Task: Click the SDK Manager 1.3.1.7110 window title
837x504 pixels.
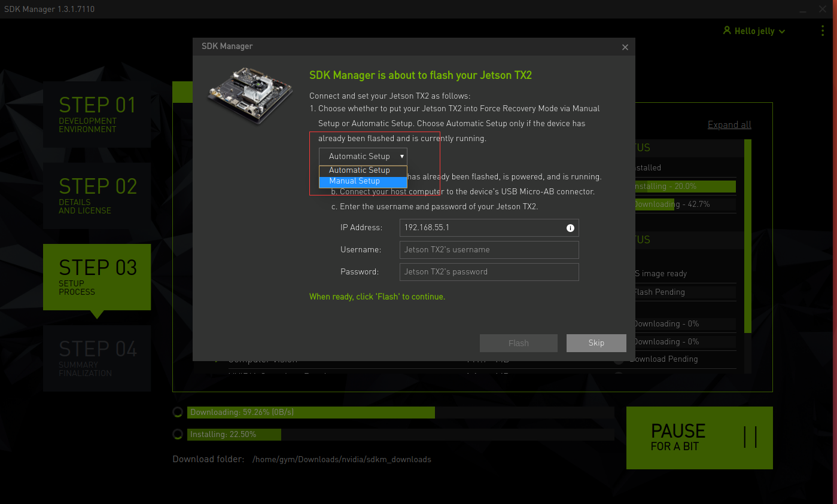Action: [x=50, y=9]
